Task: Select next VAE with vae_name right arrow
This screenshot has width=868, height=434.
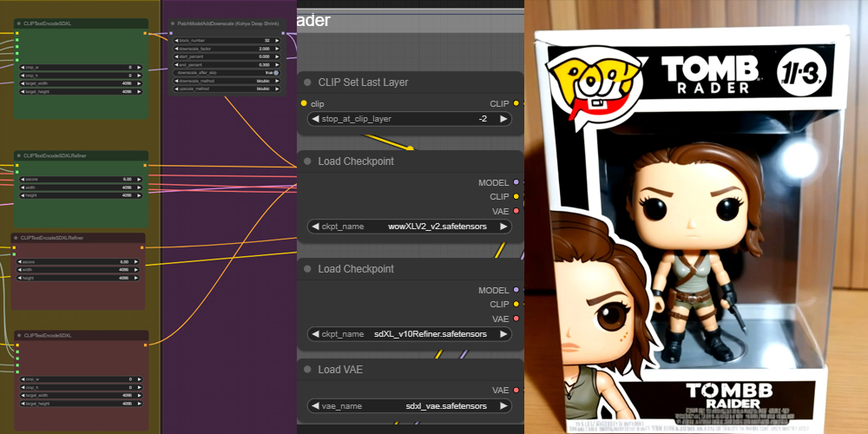Action: (x=503, y=405)
